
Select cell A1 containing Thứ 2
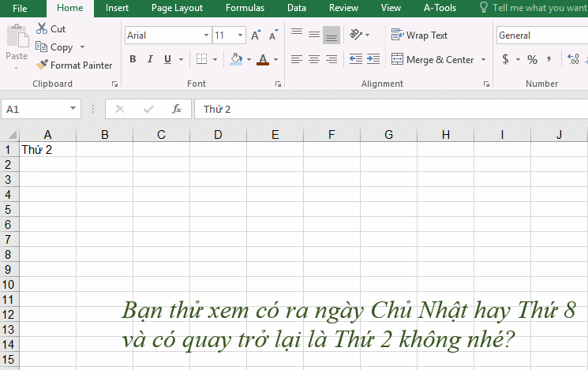click(x=47, y=149)
